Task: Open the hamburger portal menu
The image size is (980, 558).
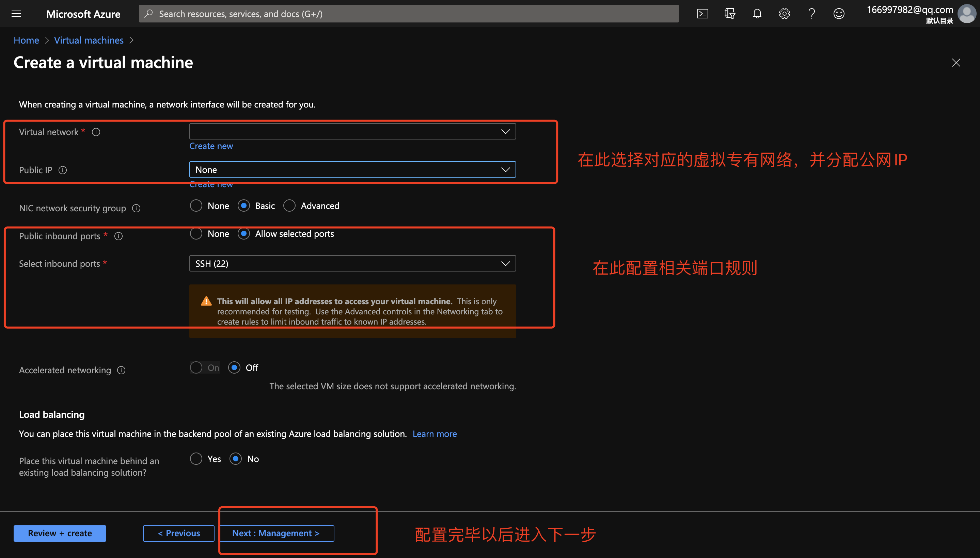Action: 16,14
